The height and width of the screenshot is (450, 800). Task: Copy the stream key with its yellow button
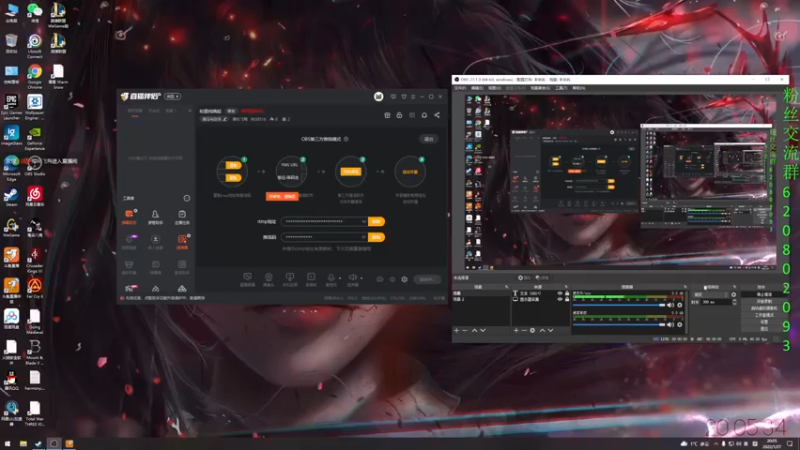tap(377, 237)
